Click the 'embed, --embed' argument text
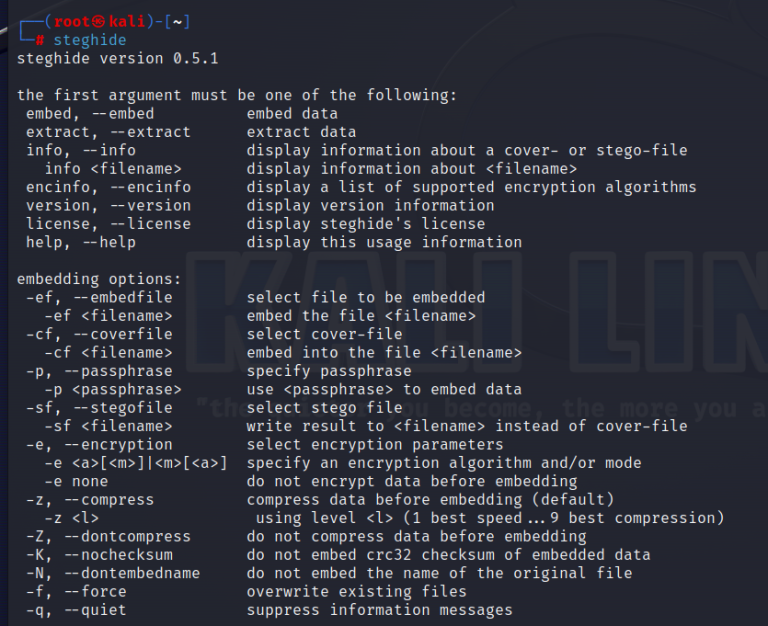768x626 pixels. pyautogui.click(x=90, y=114)
